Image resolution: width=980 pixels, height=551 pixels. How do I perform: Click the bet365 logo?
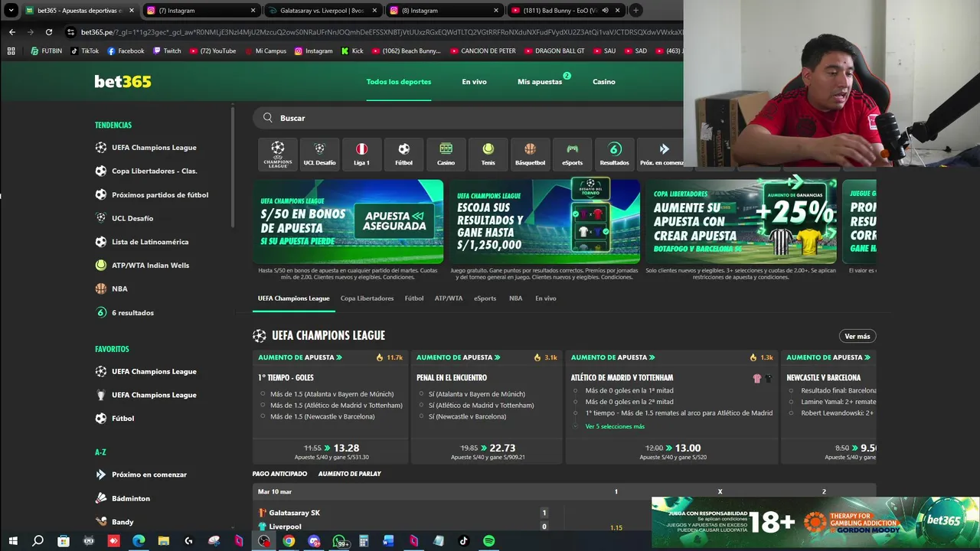point(122,81)
